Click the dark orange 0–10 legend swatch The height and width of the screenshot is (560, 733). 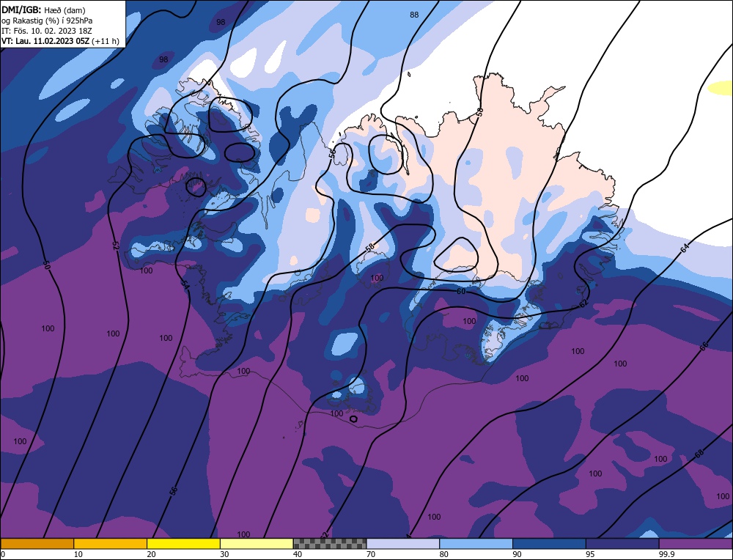[37, 544]
